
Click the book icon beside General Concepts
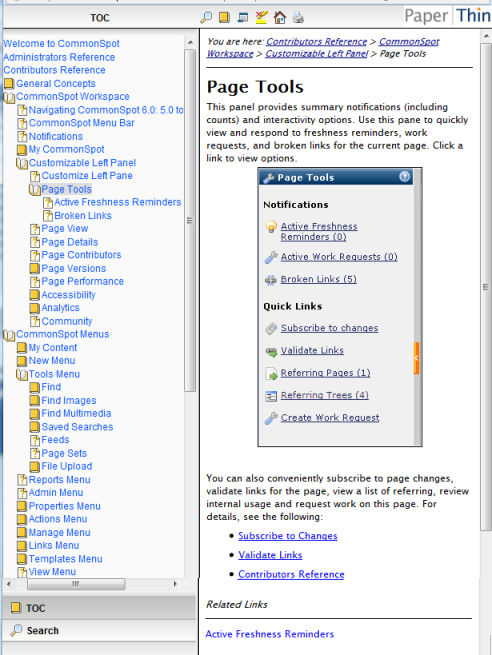pyautogui.click(x=9, y=84)
